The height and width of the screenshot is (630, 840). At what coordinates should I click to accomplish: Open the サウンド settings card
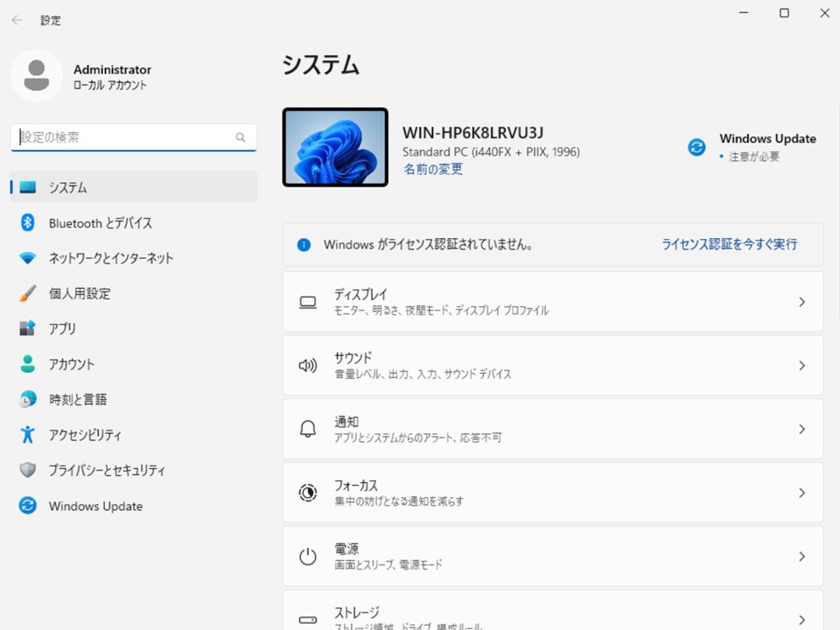click(x=553, y=366)
